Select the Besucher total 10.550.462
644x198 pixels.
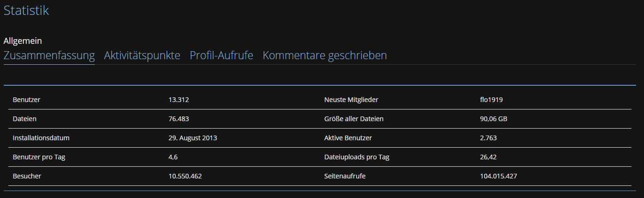[x=185, y=176]
